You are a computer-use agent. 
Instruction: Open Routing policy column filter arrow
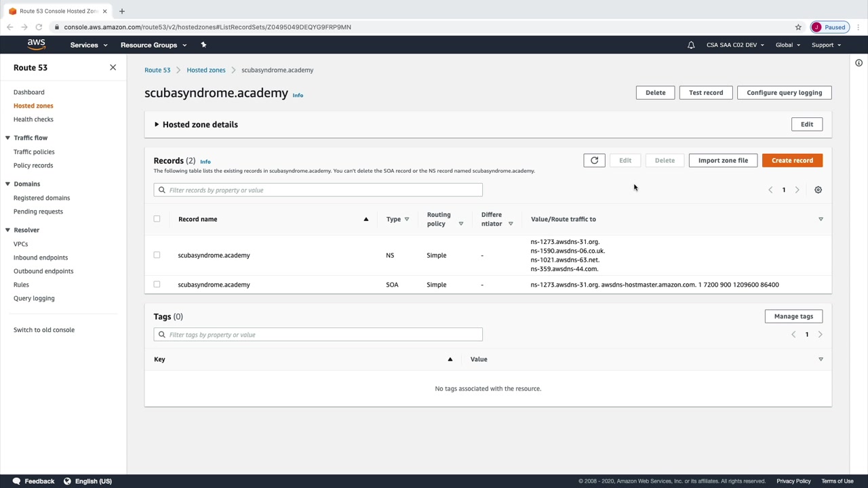pos(460,224)
